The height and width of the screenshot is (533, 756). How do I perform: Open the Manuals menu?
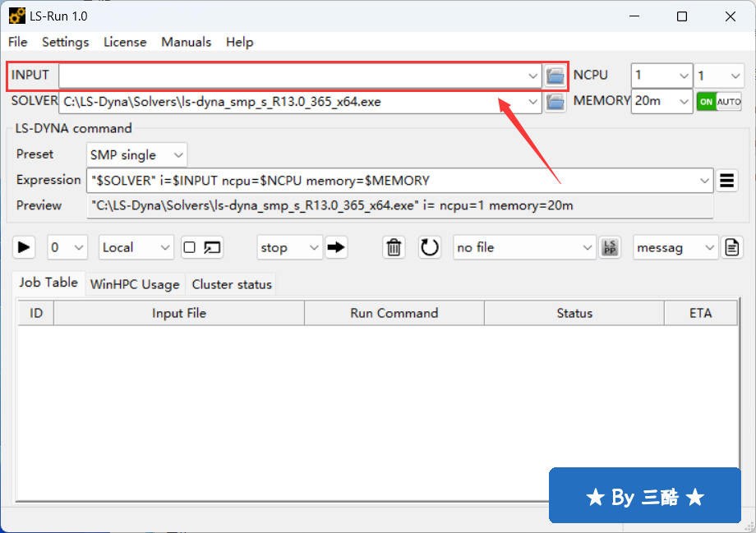[x=186, y=42]
